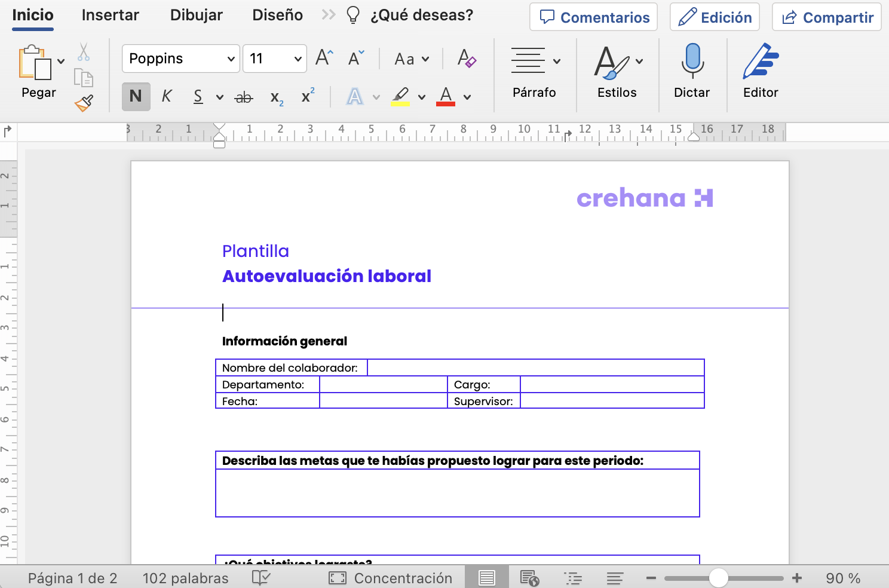Enable Concentración focus mode
889x588 pixels.
pyautogui.click(x=391, y=577)
